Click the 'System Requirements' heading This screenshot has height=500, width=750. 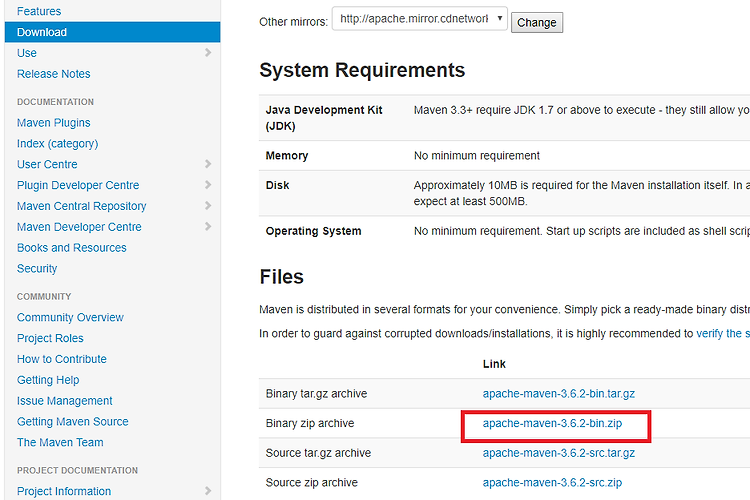(362, 70)
